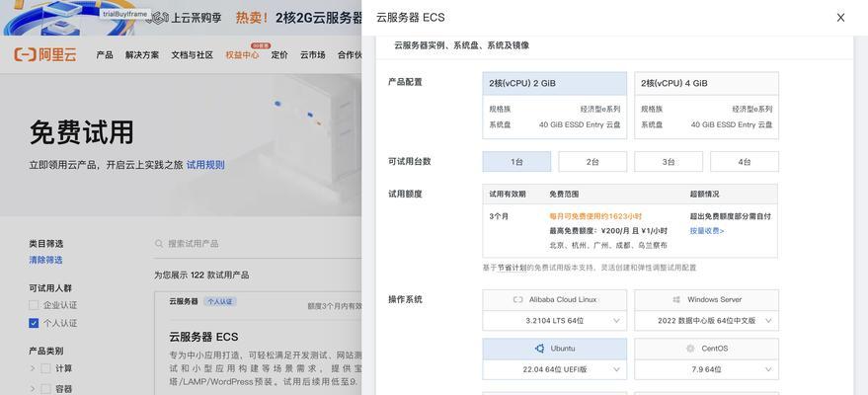This screenshot has height=395, width=868.
Task: Click the 每月可免费使用约1623小时 text
Action: click(595, 216)
